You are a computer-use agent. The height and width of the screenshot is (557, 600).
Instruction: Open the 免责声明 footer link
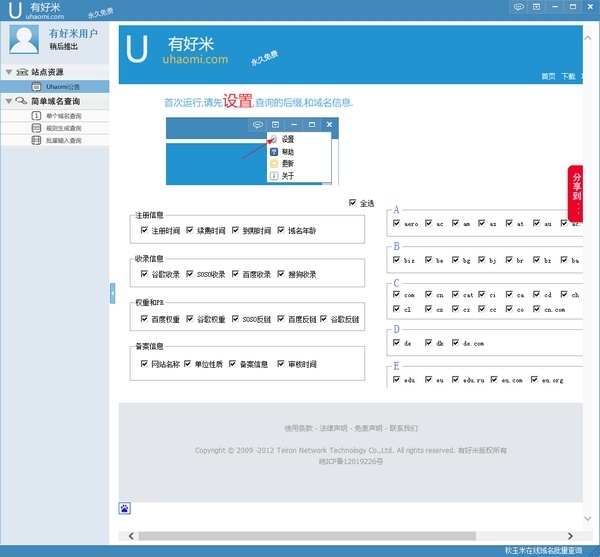[368, 428]
